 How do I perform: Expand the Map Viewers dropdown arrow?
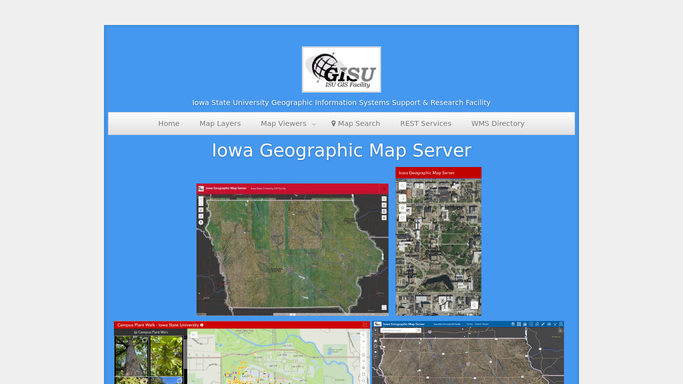click(x=314, y=125)
